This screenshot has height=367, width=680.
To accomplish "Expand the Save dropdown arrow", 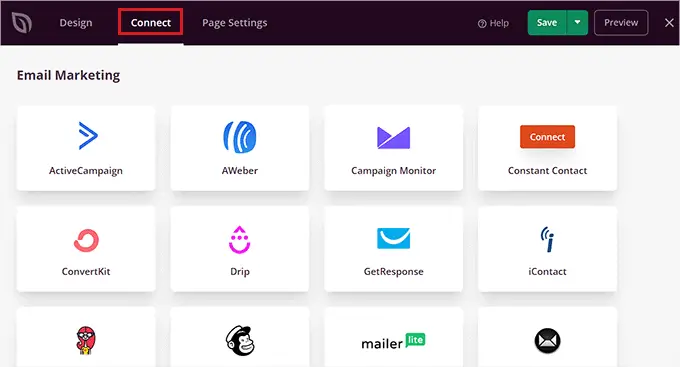I will [x=577, y=23].
